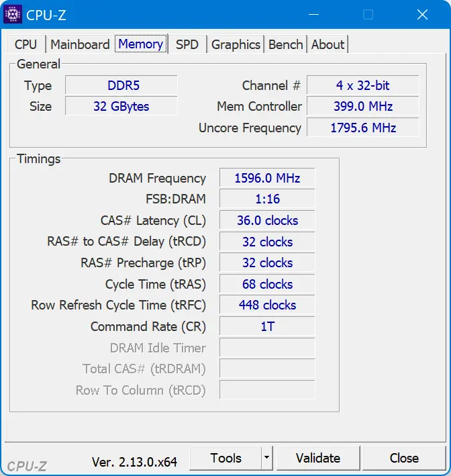Click the 32 GBytes size value

(121, 106)
